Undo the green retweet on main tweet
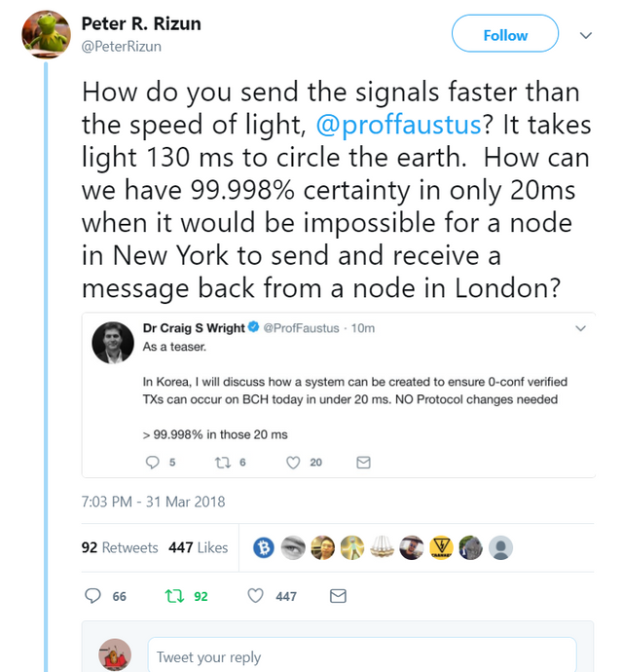 coord(175,596)
